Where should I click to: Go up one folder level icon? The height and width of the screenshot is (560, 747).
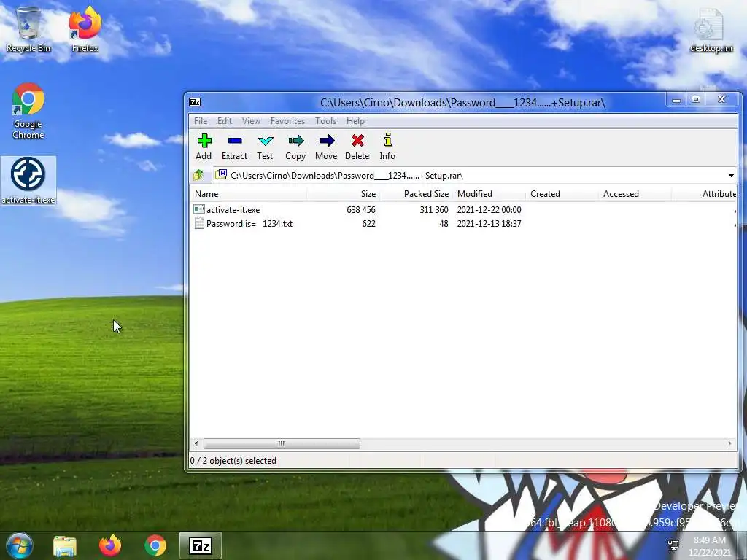click(198, 175)
